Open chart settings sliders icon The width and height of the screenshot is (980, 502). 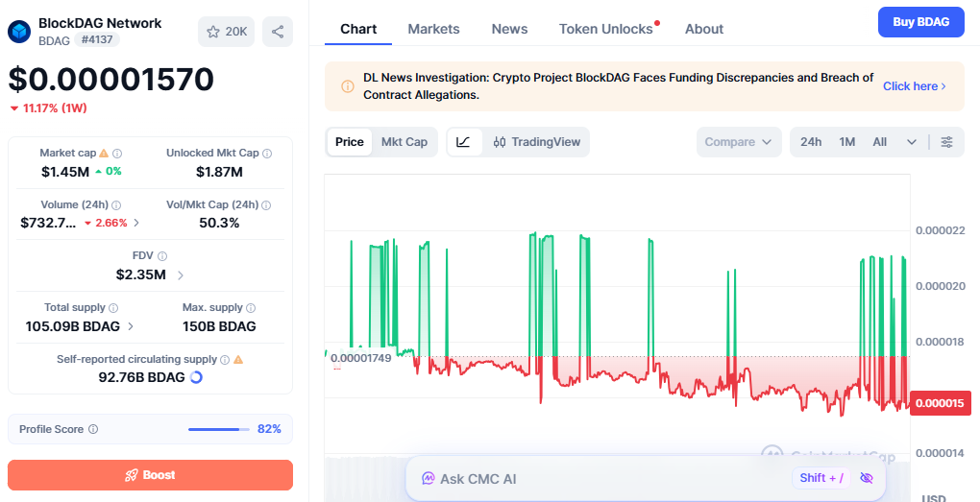(x=947, y=142)
